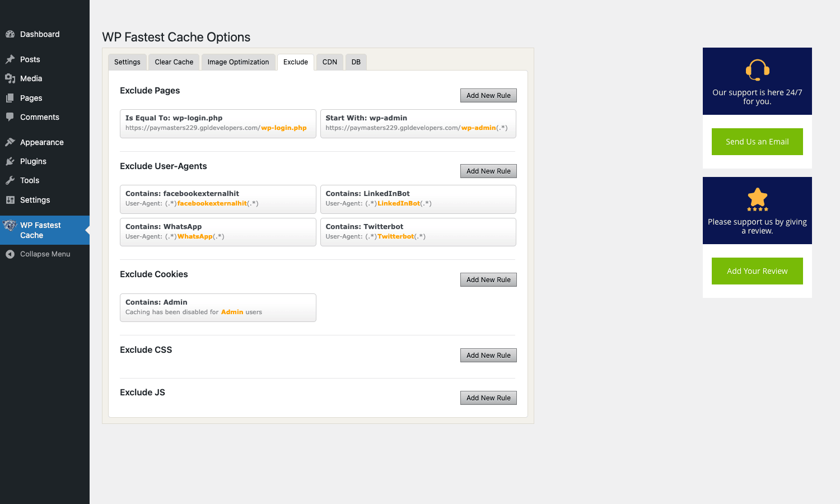Open the Posts menu item
This screenshot has height=504, width=840.
coord(45,59)
